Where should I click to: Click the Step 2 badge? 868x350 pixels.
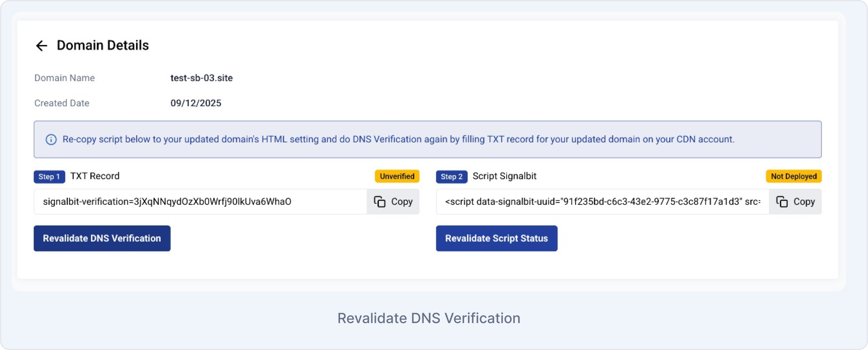(452, 177)
